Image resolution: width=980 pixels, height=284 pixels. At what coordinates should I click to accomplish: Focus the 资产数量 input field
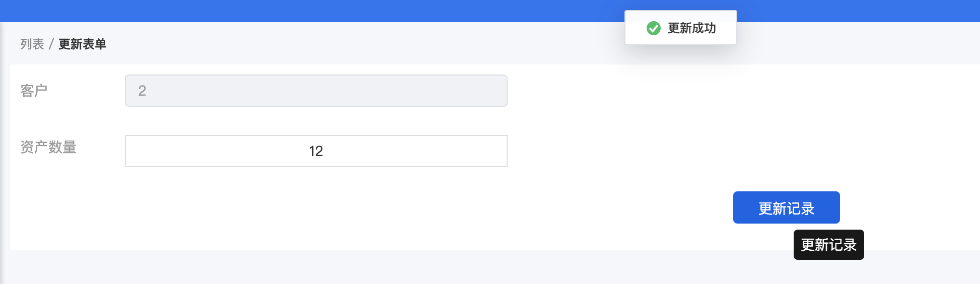click(316, 151)
